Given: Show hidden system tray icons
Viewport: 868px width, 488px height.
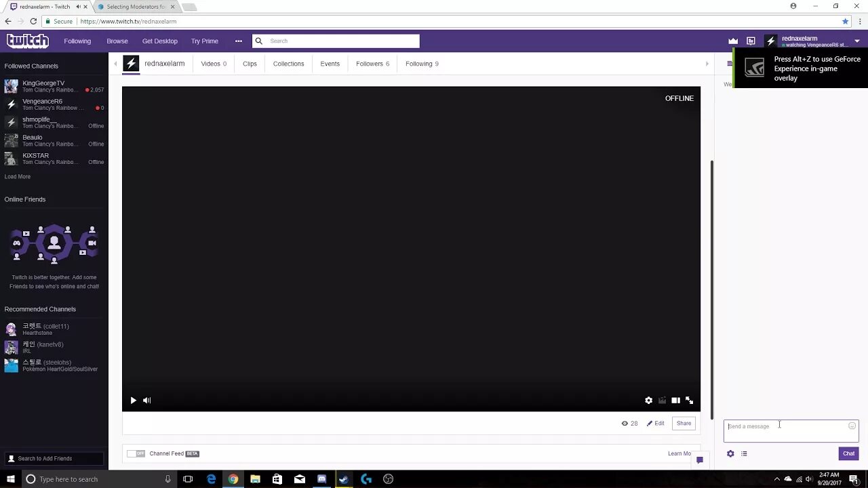Looking at the screenshot, I should point(777,479).
